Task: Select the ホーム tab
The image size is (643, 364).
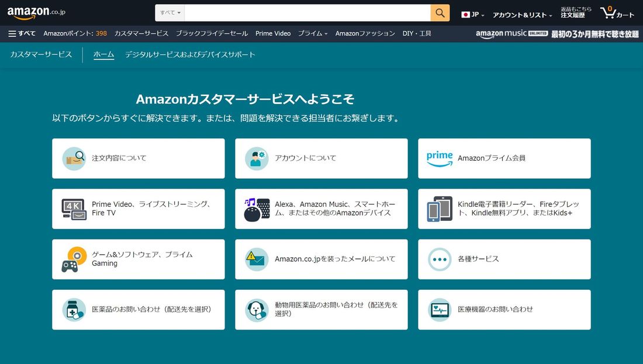Action: [x=103, y=54]
